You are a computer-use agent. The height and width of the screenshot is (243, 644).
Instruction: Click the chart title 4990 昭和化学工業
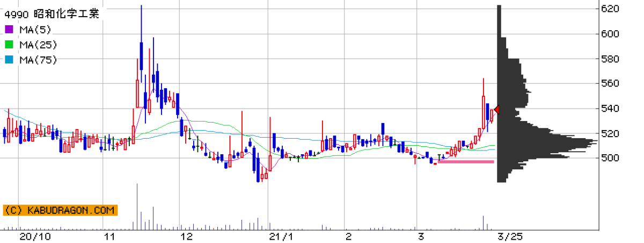pyautogui.click(x=52, y=15)
